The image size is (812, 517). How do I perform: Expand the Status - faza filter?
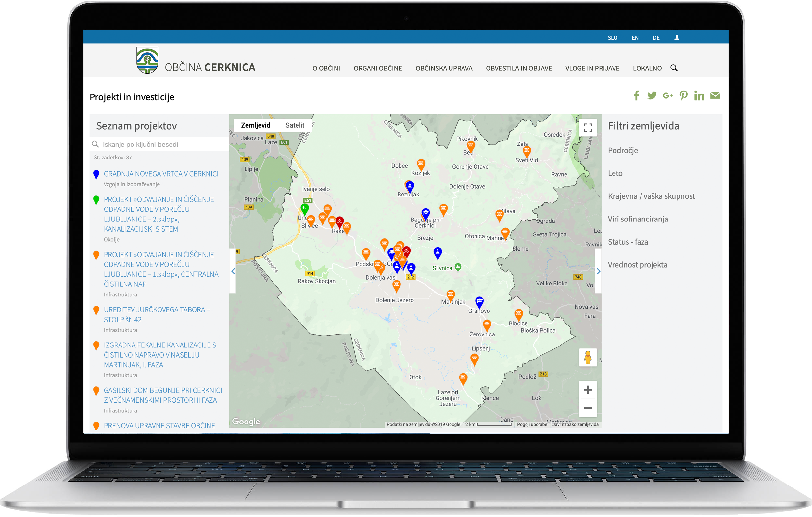(x=628, y=242)
